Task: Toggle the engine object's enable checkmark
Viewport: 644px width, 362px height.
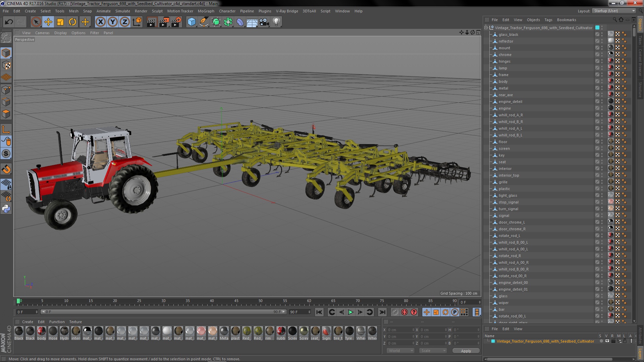Action: coord(597,108)
